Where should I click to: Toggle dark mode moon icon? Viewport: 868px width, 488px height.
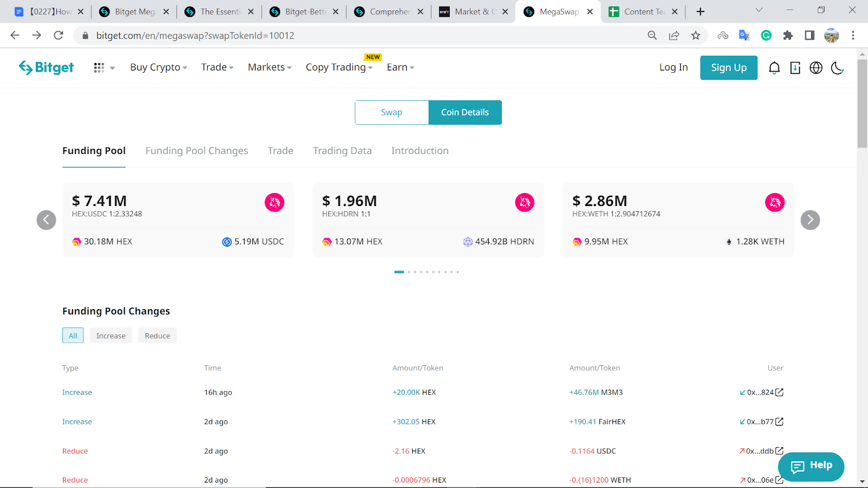pos(837,68)
